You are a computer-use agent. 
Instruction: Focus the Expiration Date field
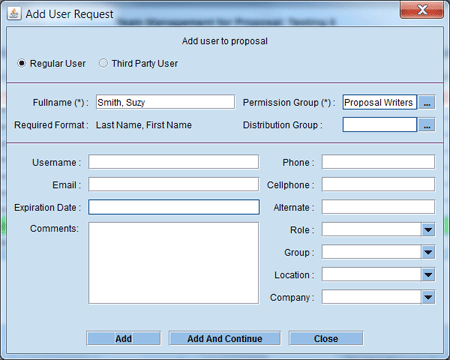point(174,207)
